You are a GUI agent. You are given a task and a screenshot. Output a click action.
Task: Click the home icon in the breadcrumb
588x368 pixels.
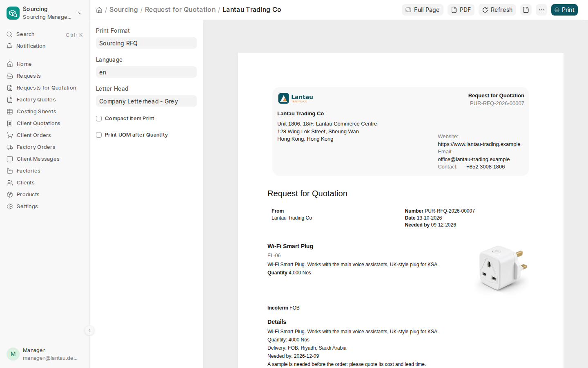pos(99,10)
